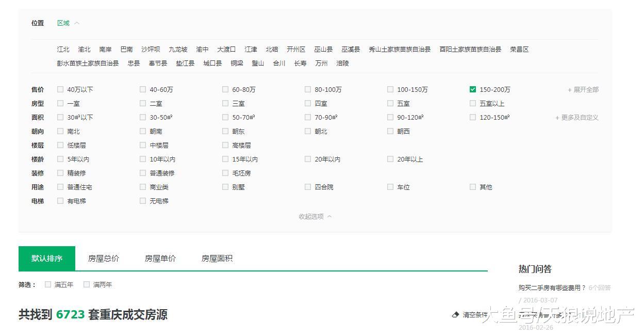Click the broom icon beside 清空条件

pos(456,314)
